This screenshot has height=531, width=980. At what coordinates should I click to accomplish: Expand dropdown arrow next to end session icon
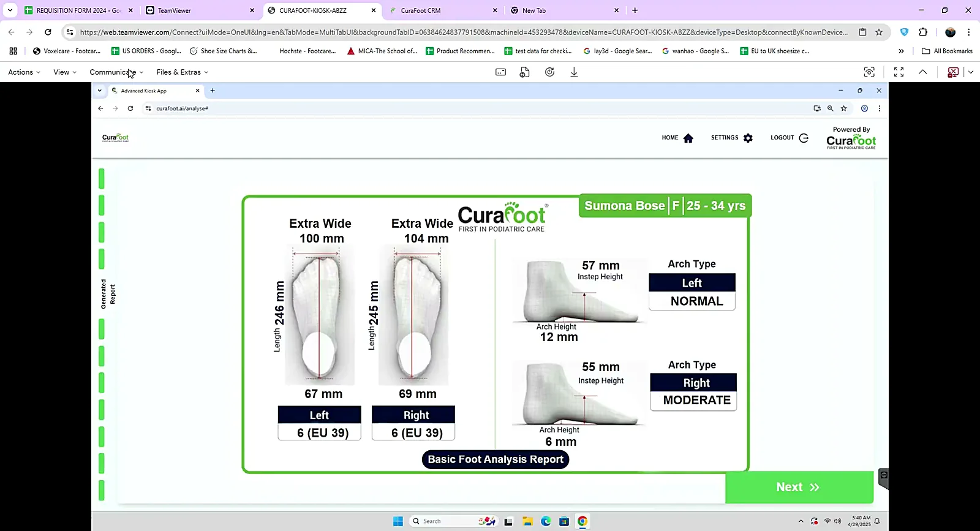(x=971, y=72)
